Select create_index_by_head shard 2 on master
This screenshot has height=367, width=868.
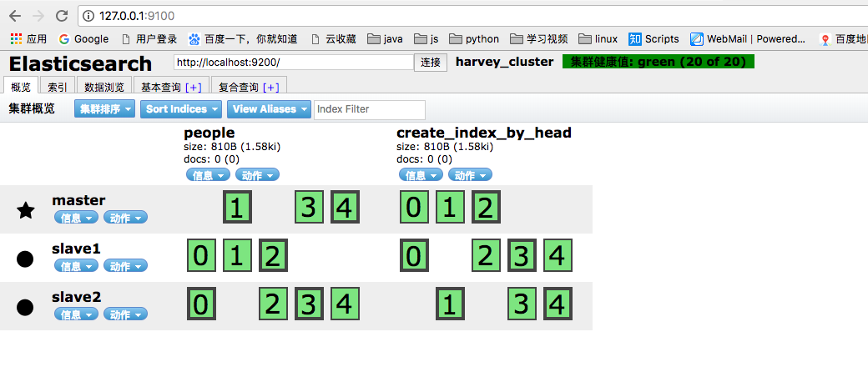486,207
